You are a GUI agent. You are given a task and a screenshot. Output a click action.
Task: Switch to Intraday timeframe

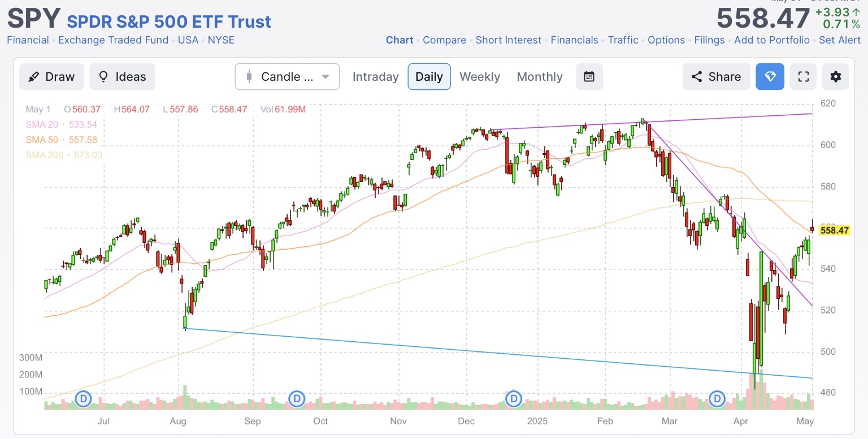click(x=375, y=77)
